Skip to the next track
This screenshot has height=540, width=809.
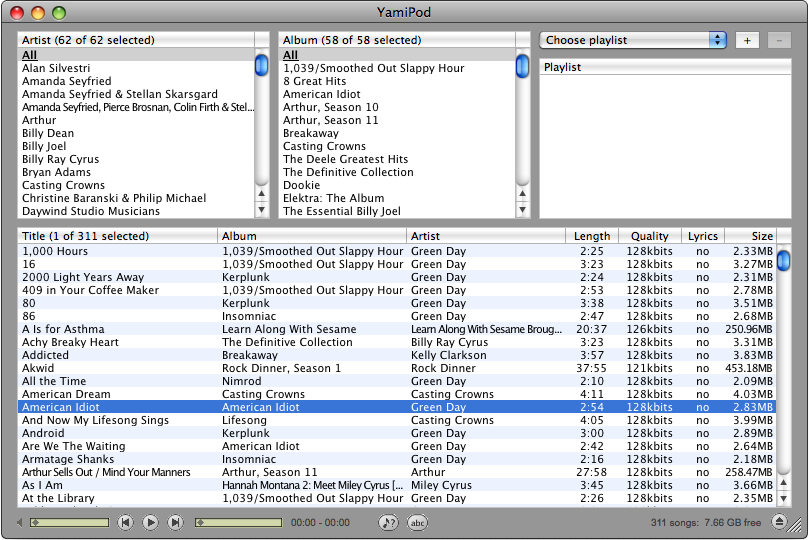coord(175,522)
